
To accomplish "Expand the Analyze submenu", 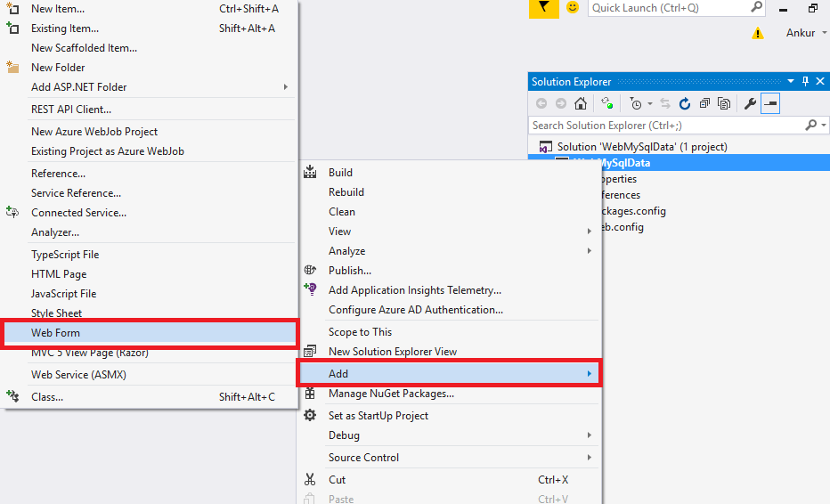I will (x=590, y=251).
